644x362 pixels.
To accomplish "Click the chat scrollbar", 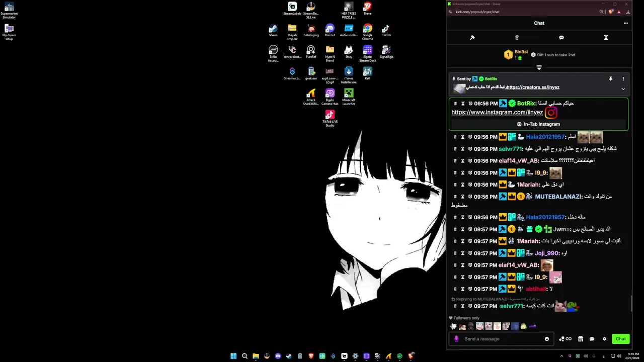I will [631, 303].
